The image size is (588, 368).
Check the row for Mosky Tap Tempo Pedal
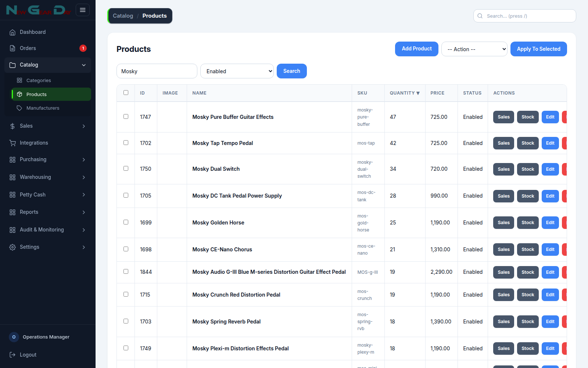pyautogui.click(x=126, y=143)
